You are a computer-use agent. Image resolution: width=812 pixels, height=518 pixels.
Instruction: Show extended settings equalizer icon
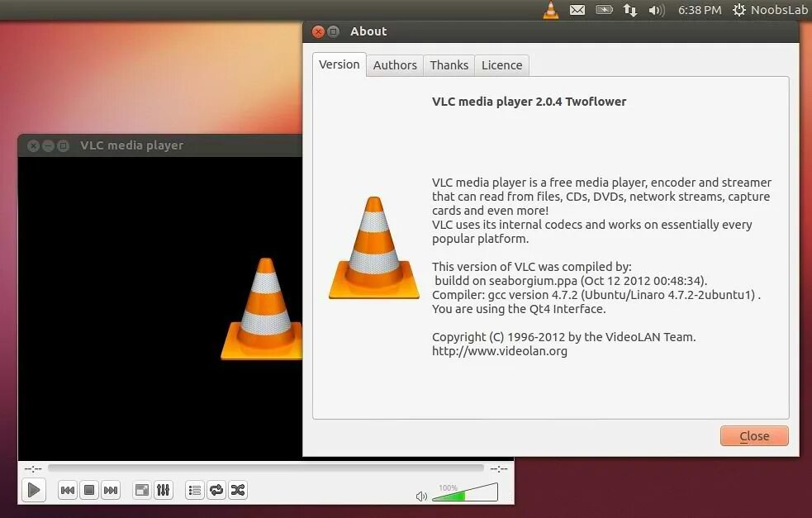pyautogui.click(x=163, y=490)
